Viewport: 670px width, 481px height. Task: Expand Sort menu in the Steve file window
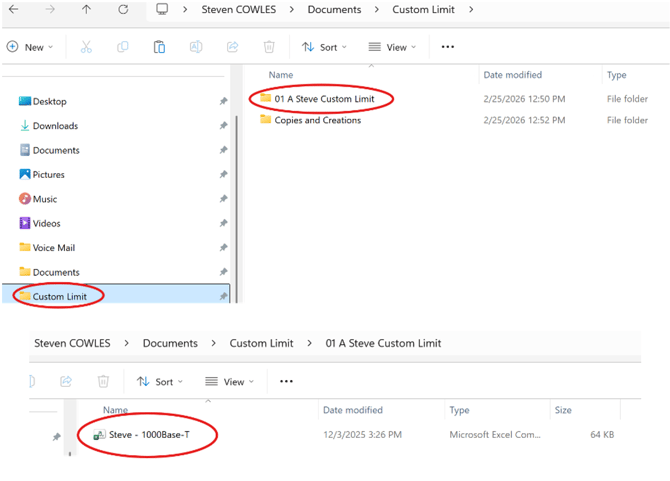157,381
